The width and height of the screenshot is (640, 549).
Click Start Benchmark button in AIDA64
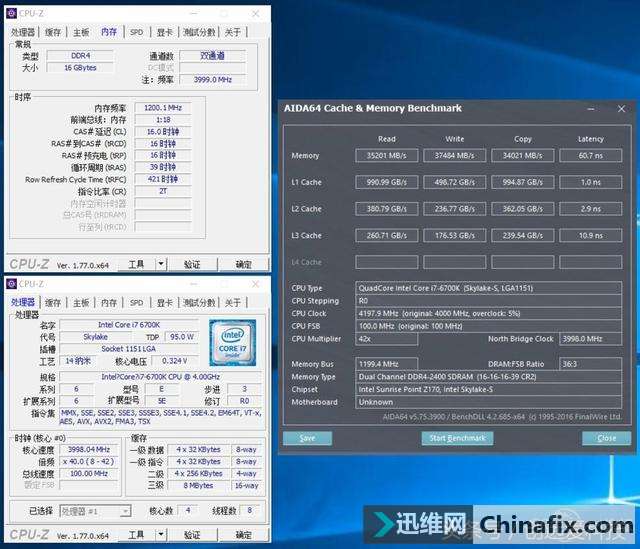pos(457,438)
